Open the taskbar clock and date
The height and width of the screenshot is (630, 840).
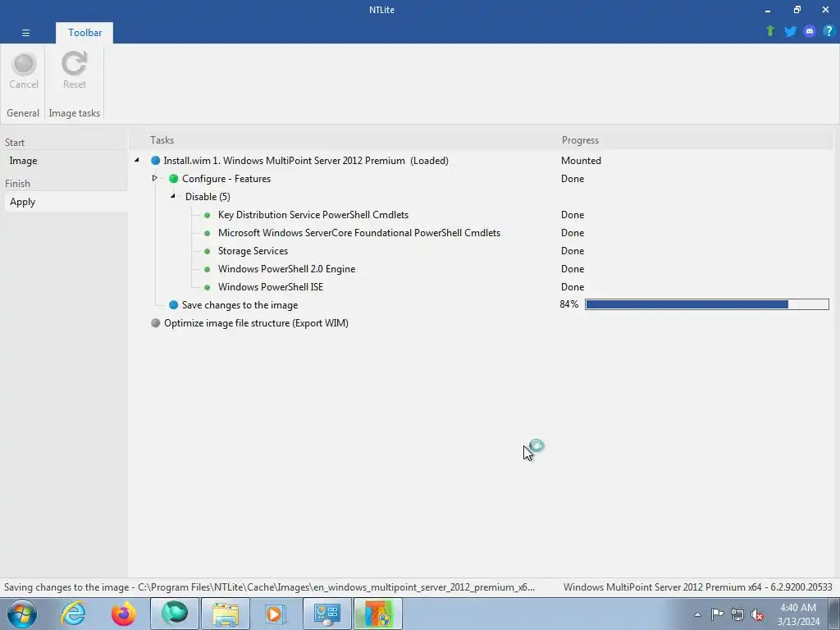tap(798, 614)
